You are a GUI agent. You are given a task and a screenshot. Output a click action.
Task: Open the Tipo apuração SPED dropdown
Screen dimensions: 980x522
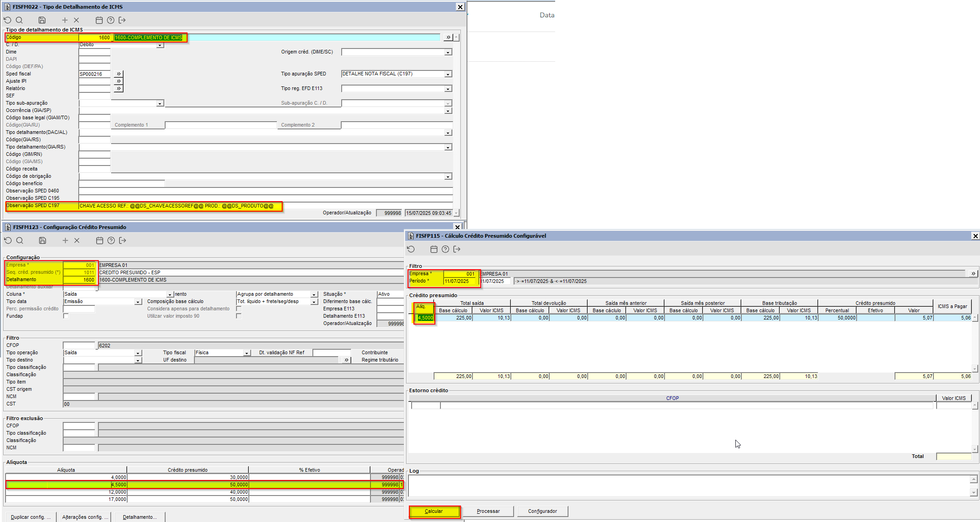tap(448, 74)
